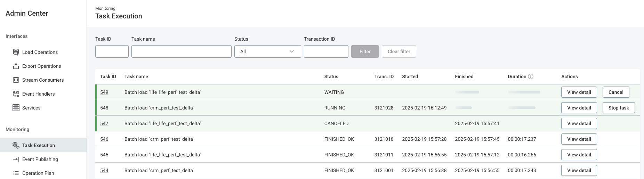Click into the Transaction ID input
Screen dimensions: 644x179
coord(326,51)
